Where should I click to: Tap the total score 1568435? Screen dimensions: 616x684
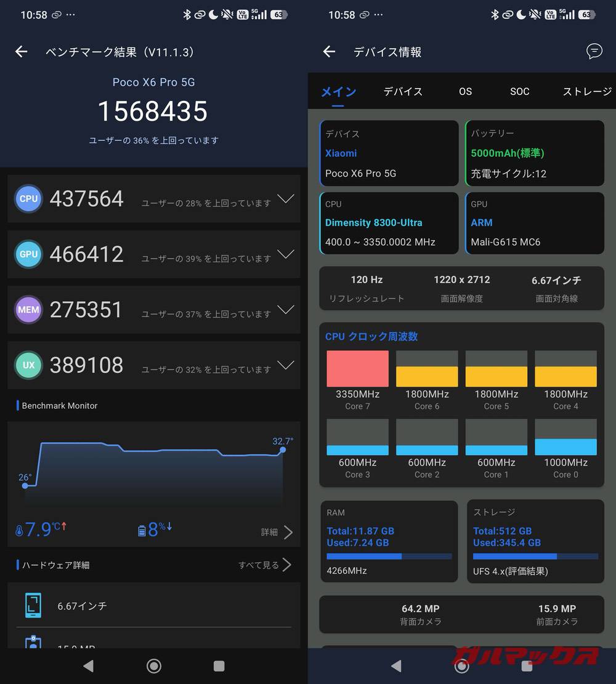153,111
